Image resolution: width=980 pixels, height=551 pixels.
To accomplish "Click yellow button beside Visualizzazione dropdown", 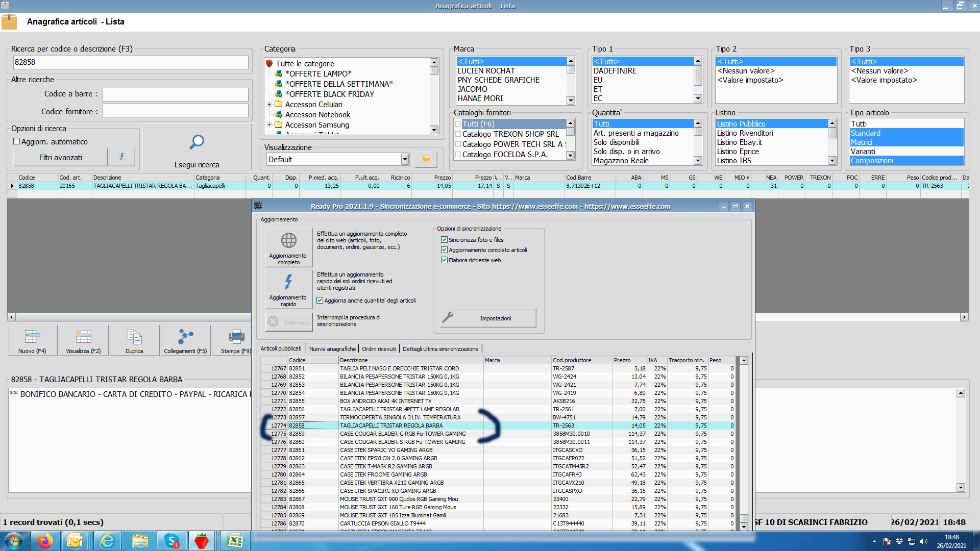I will point(426,159).
